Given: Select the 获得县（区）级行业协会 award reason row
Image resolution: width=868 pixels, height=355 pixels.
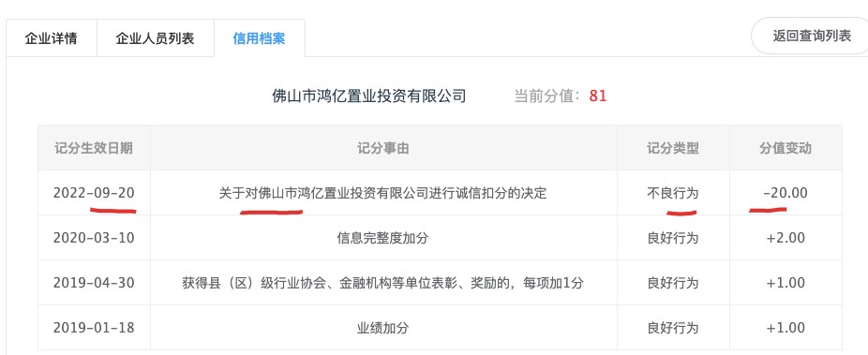Looking at the screenshot, I should click(383, 283).
